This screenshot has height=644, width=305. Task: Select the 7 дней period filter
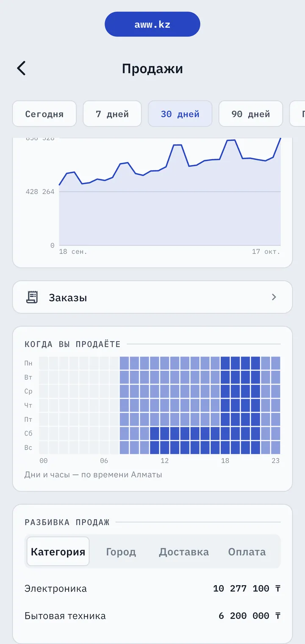112,114
